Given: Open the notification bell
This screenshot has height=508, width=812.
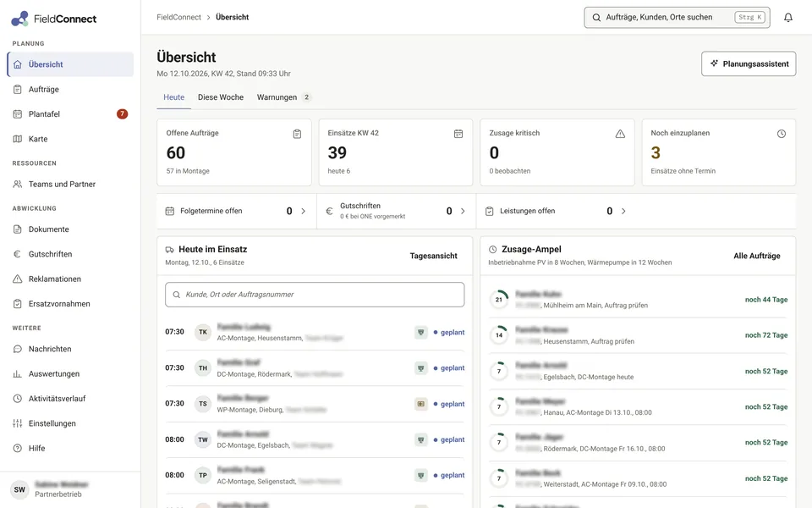Looking at the screenshot, I should 788,18.
